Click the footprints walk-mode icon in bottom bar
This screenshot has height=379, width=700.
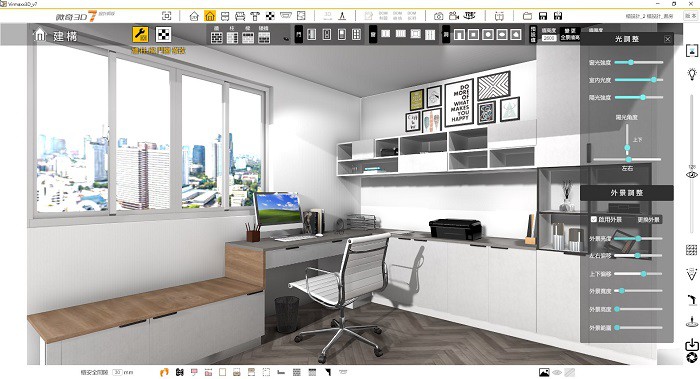(x=164, y=372)
